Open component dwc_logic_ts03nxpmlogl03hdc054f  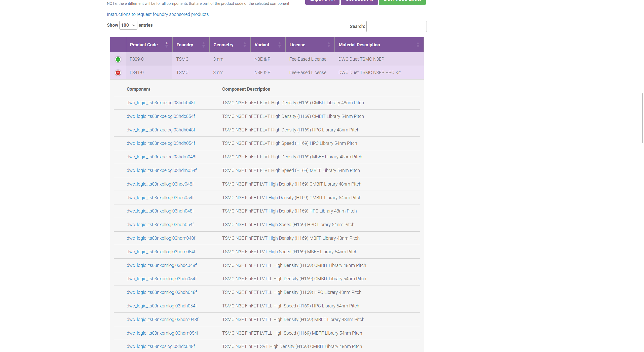[162, 279]
